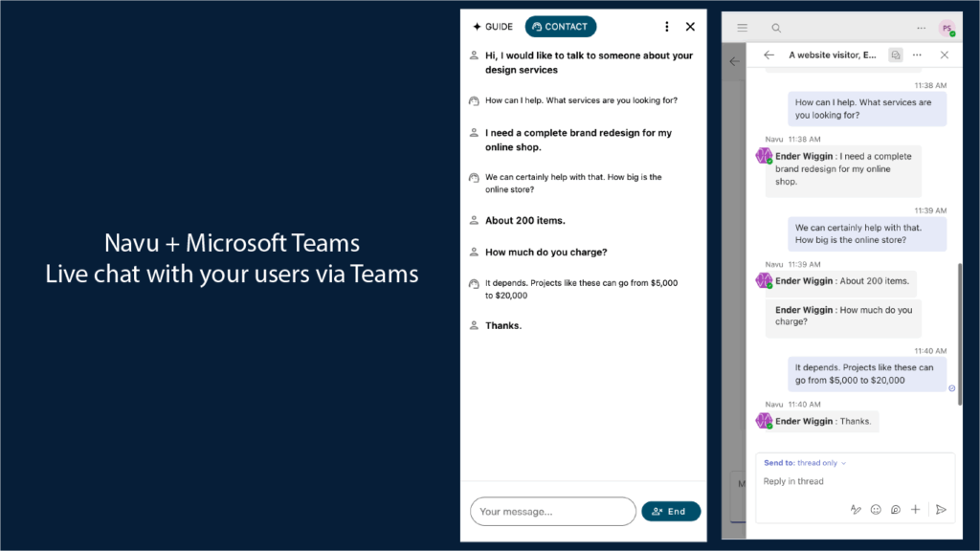
Task: Click the Teams search magnifier icon
Action: (x=776, y=29)
